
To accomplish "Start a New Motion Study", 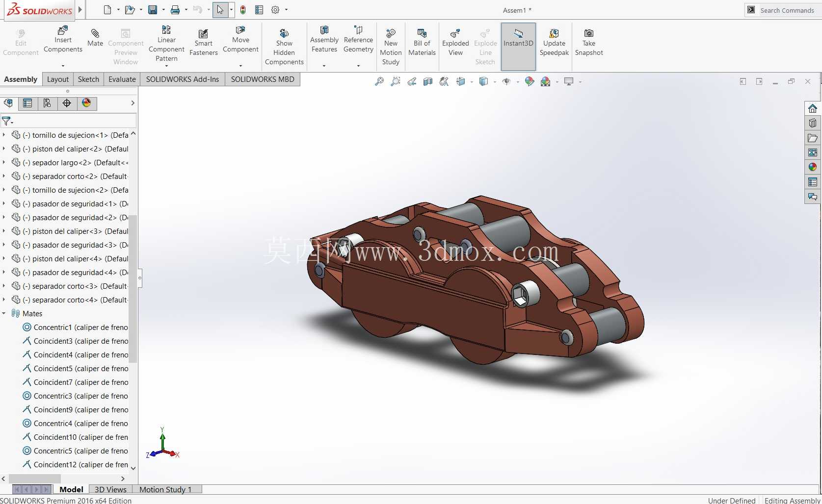I will (391, 47).
